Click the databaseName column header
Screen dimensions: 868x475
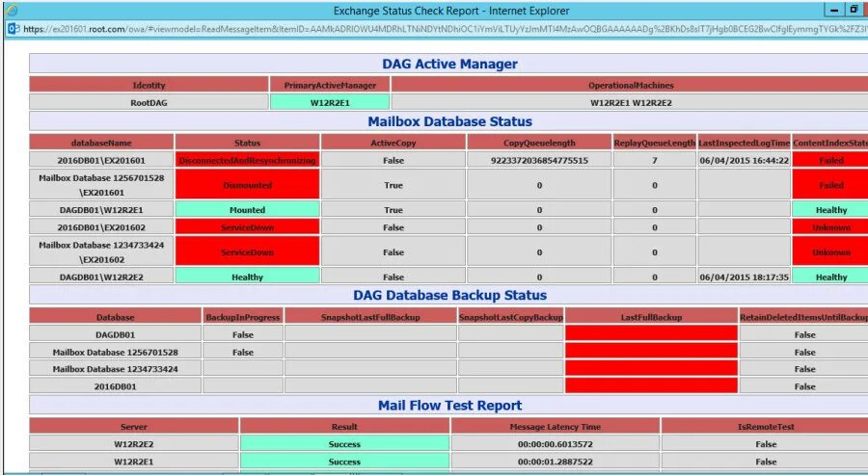pyautogui.click(x=101, y=143)
